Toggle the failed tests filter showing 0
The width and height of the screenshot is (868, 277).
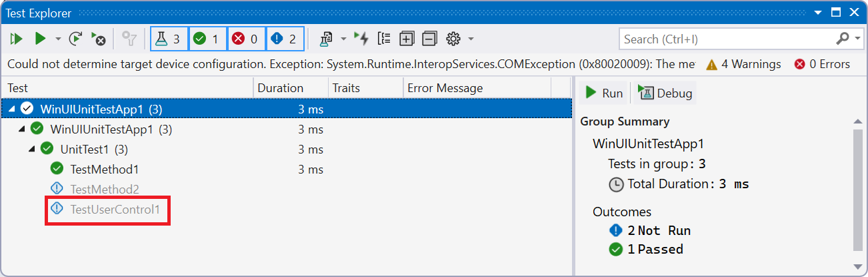246,39
